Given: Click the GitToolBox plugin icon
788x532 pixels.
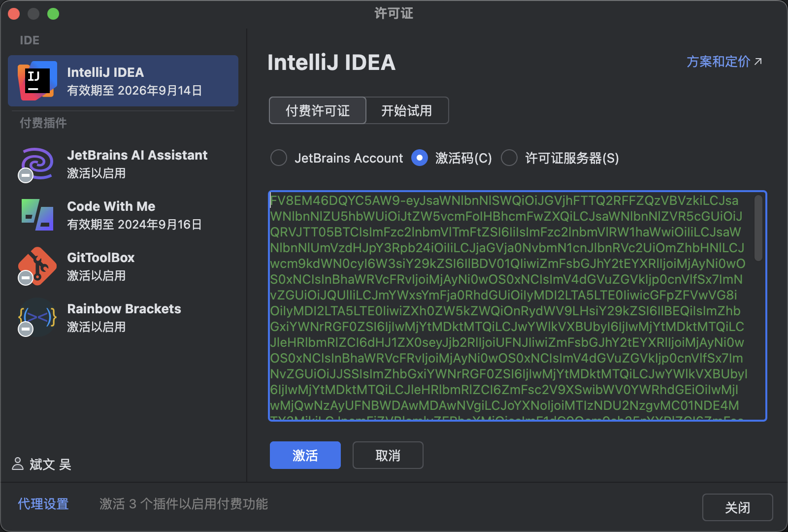Looking at the screenshot, I should (37, 266).
